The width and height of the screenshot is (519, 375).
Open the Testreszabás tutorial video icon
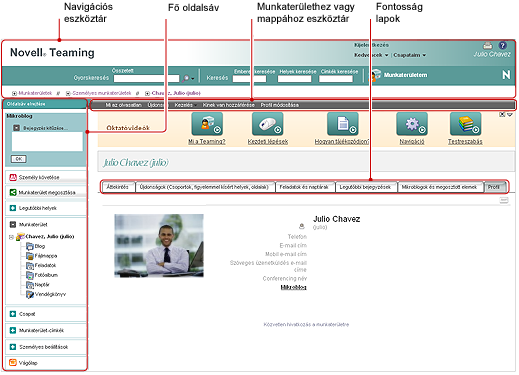coord(465,124)
